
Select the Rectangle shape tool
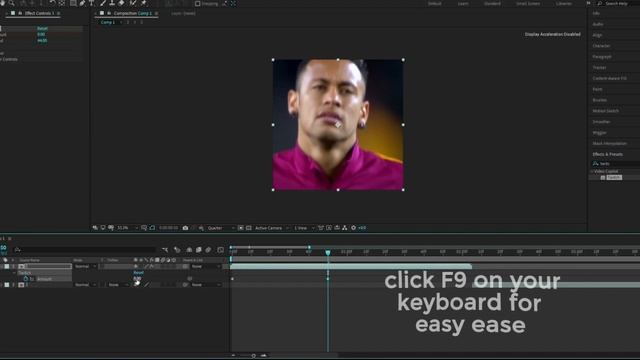(x=73, y=3)
